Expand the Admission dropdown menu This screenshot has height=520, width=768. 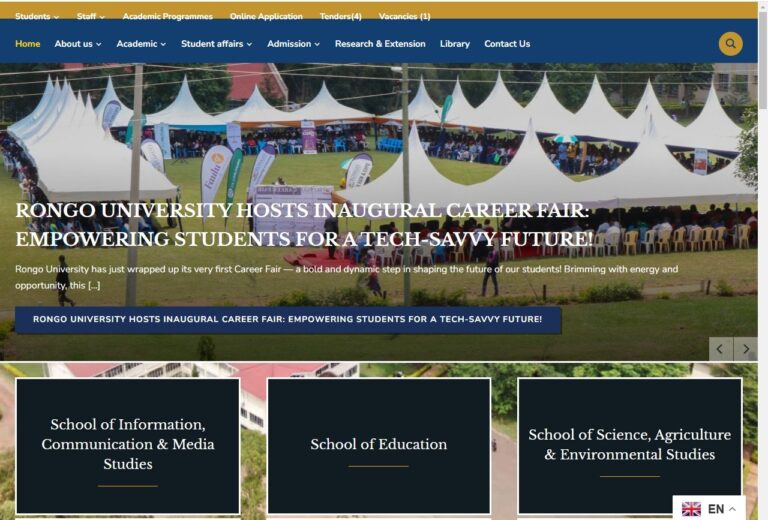(293, 44)
